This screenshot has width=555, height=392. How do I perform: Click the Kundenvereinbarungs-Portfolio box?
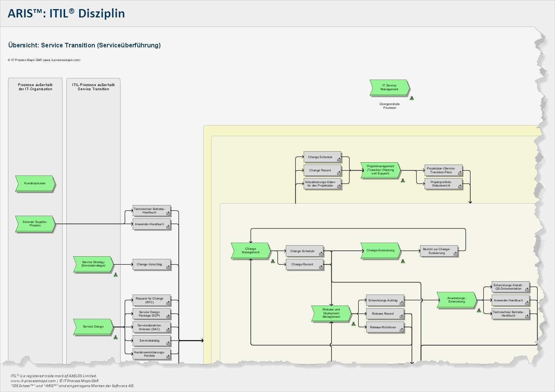[x=152, y=354]
